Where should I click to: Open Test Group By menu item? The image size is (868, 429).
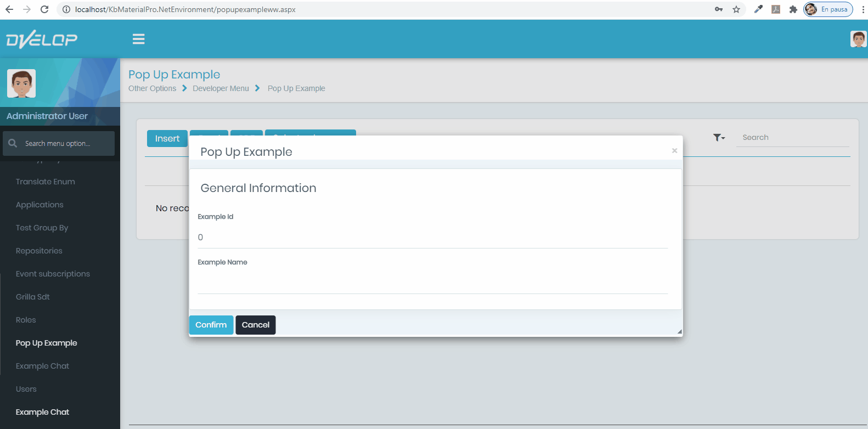[x=42, y=228]
